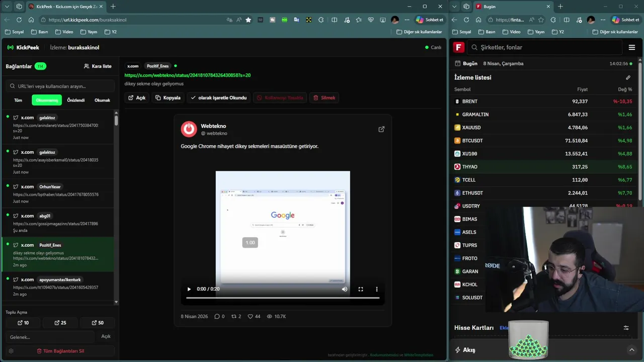Open the Video bookmarks folder in KickPeek window
The height and width of the screenshot is (362, 644).
tap(64, 32)
